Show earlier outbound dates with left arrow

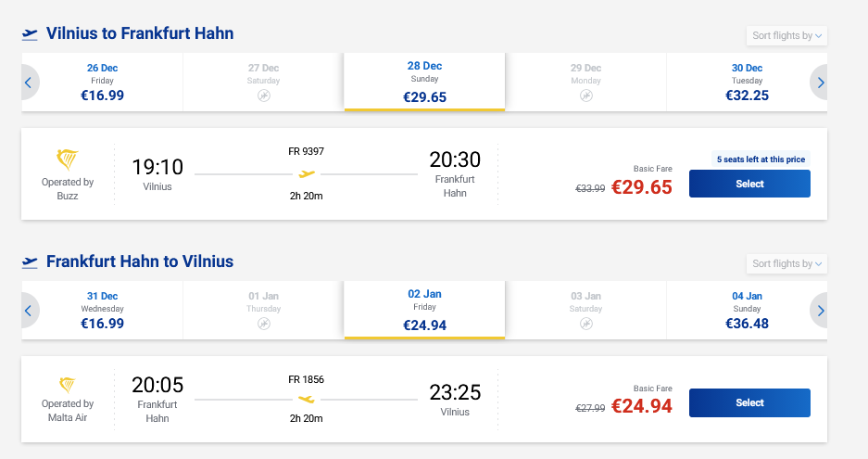point(29,83)
